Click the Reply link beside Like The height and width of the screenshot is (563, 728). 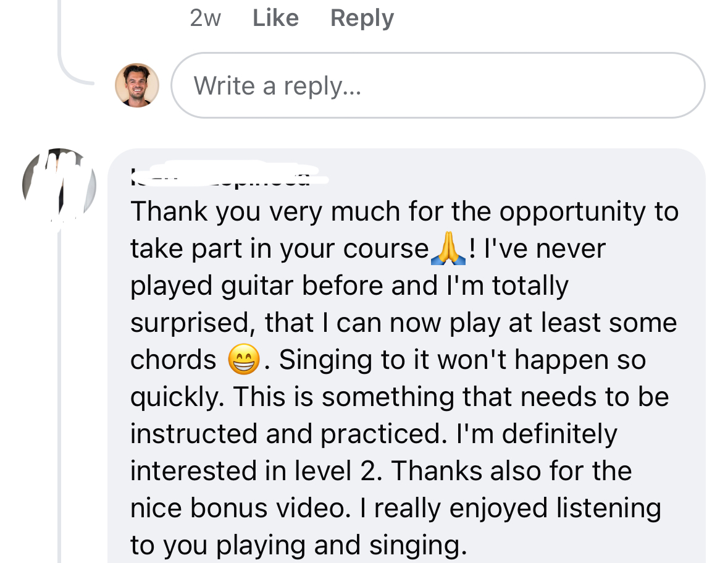(362, 18)
